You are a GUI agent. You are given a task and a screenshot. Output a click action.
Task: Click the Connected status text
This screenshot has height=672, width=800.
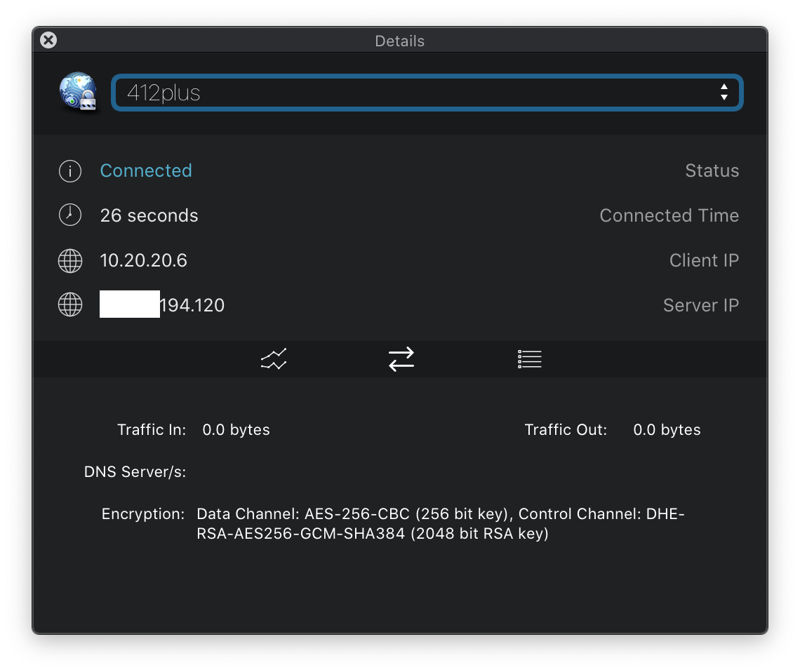[146, 170]
